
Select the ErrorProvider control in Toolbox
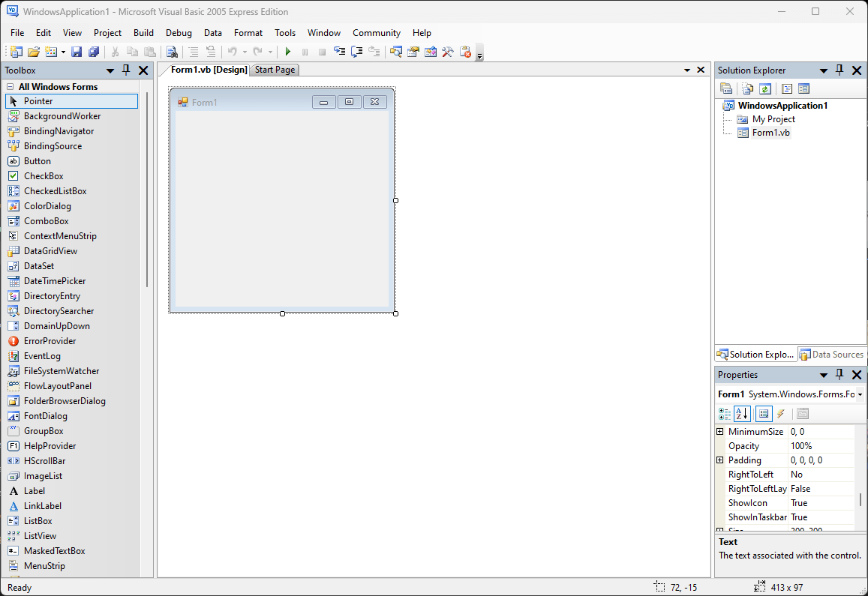point(71,341)
